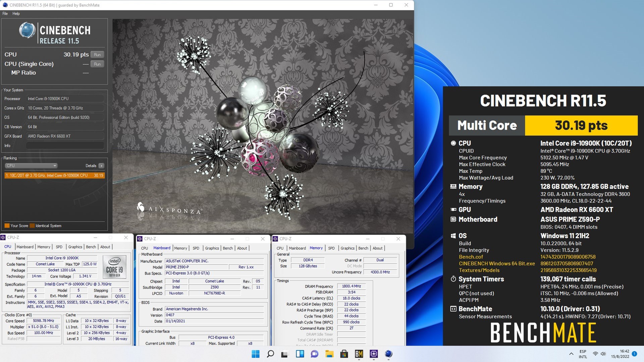The image size is (644, 362).
Task: Open Bench tab in first CPU-Z window
Action: click(91, 247)
